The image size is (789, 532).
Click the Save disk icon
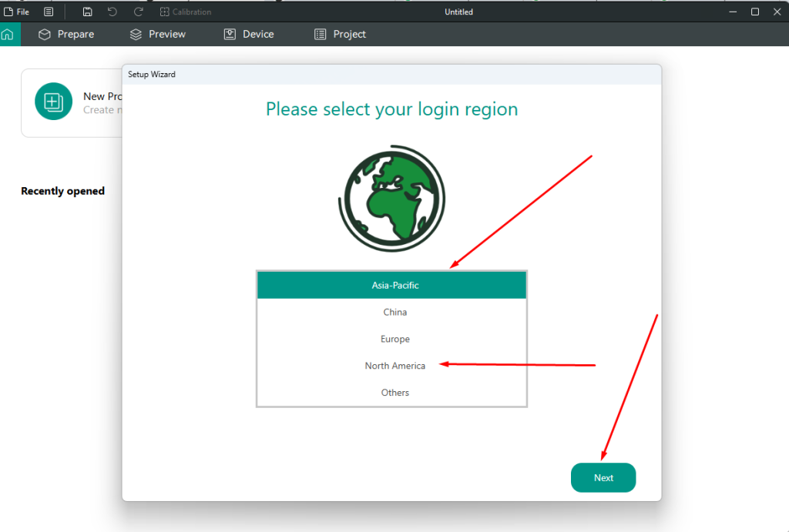(x=88, y=12)
